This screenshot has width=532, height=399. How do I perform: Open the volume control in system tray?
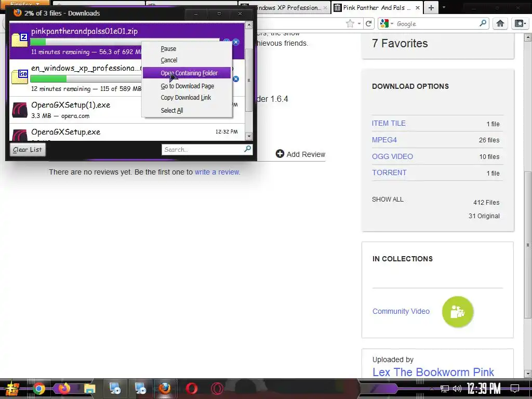(457, 389)
